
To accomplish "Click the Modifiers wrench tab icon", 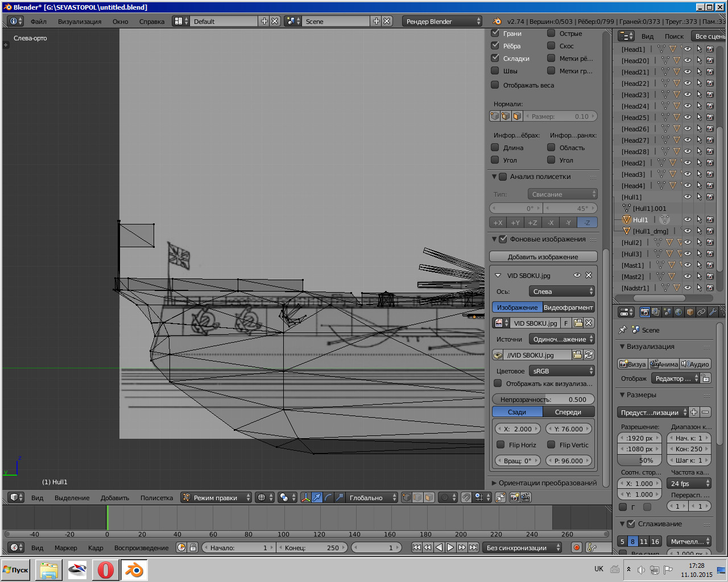I will [713, 312].
